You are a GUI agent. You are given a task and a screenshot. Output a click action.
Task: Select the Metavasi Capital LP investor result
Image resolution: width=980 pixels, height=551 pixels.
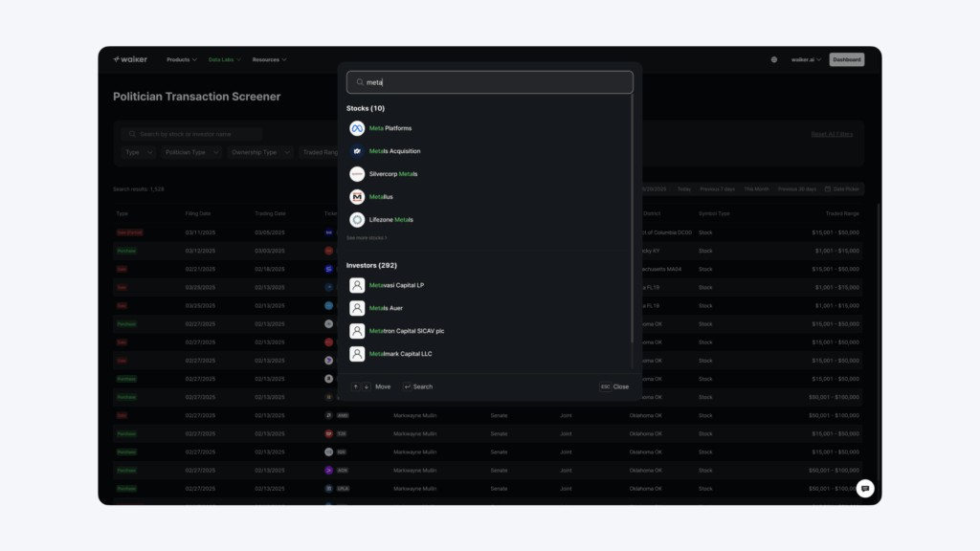(x=489, y=285)
